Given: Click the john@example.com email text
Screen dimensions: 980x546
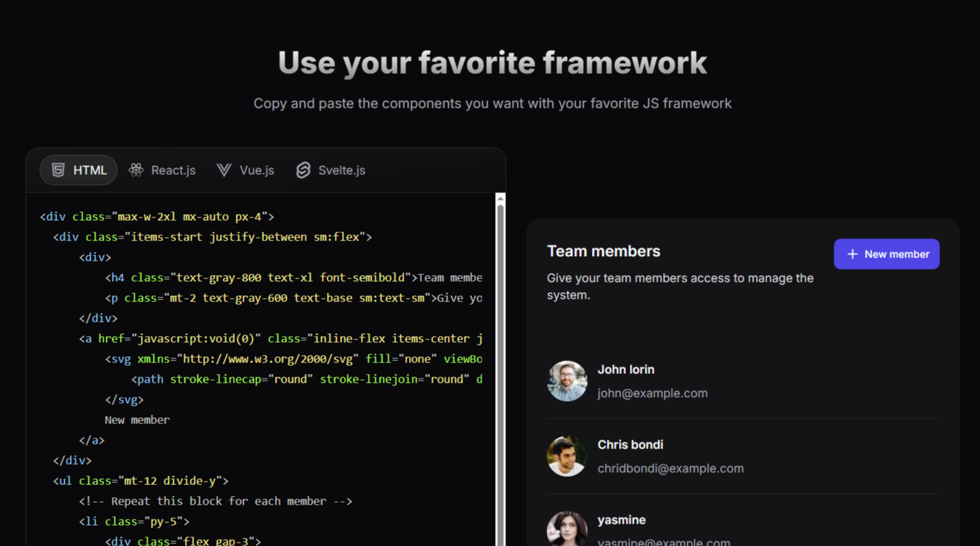Looking at the screenshot, I should coord(652,393).
